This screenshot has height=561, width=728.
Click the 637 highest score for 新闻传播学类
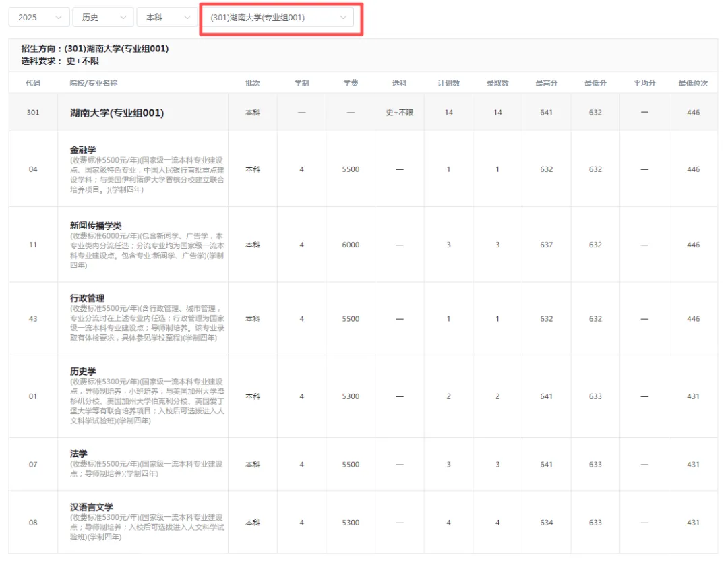click(547, 245)
